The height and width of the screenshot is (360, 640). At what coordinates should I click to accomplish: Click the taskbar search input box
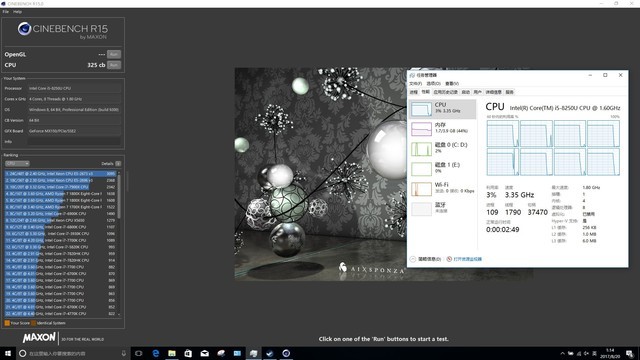(x=73, y=353)
